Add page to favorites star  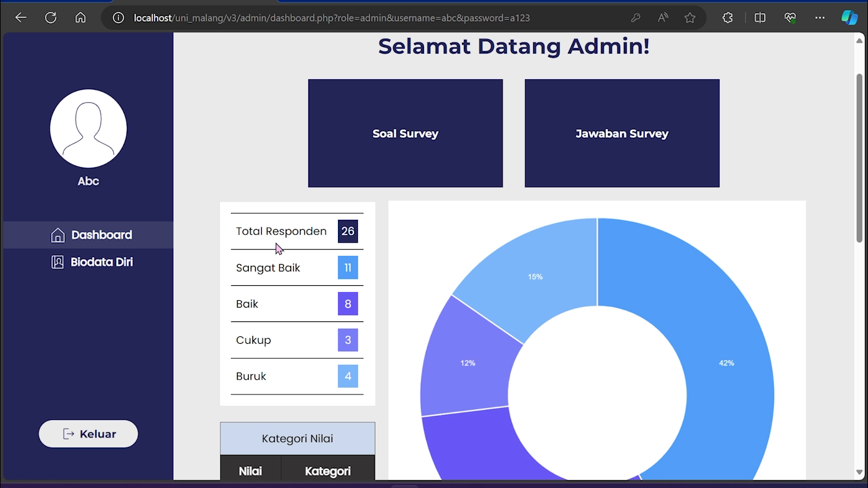point(690,18)
